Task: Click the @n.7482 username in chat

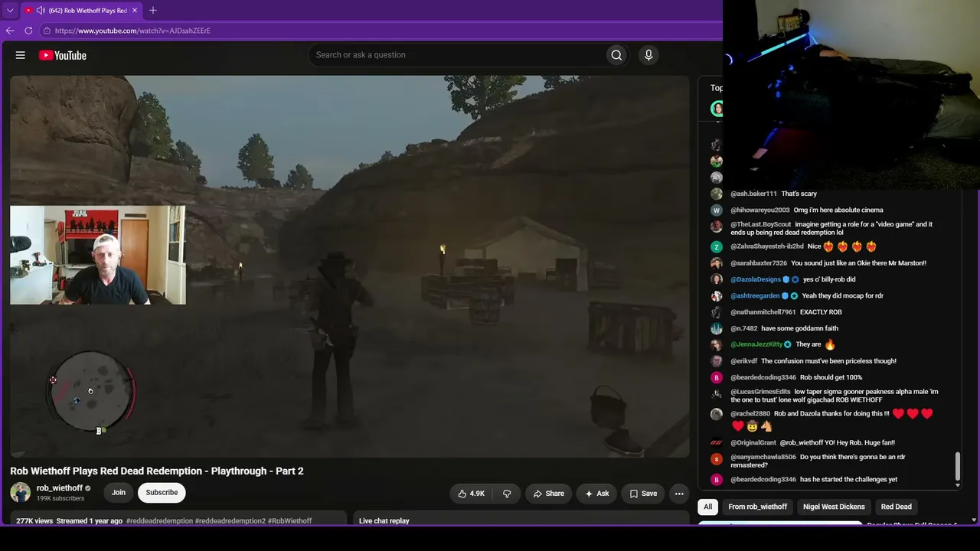Action: (x=743, y=328)
